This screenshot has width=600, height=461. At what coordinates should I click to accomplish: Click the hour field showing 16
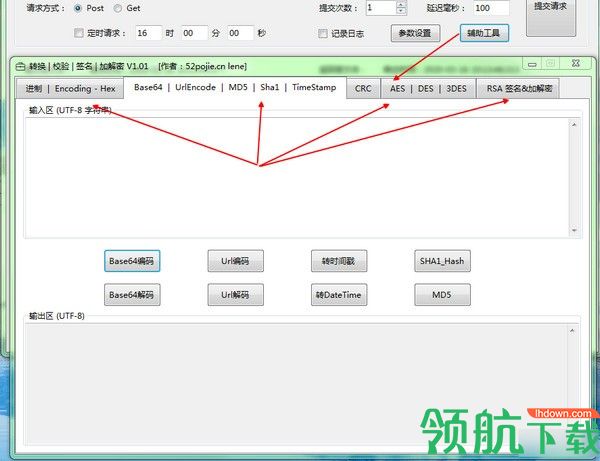(x=148, y=33)
